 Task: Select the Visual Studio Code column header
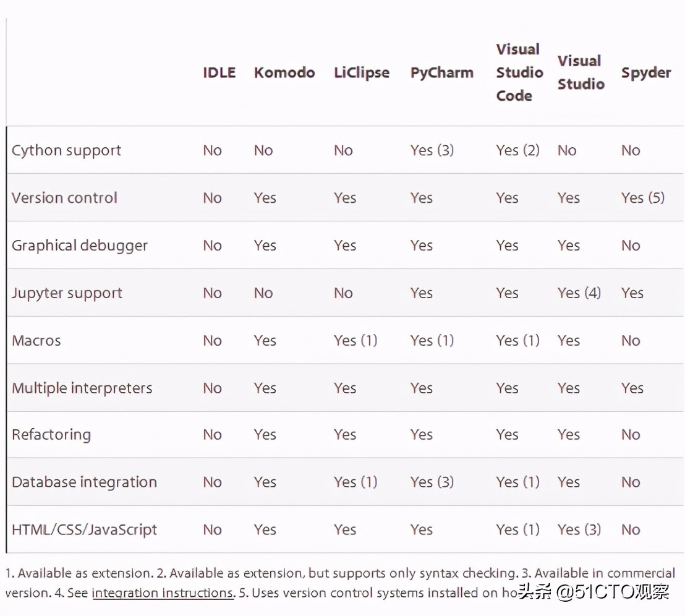[519, 72]
